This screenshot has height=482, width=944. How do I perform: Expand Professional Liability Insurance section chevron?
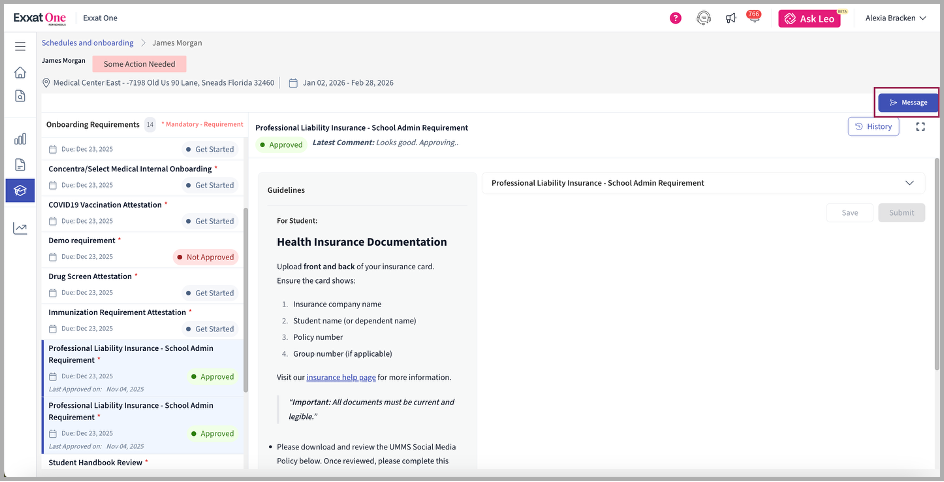pos(909,183)
